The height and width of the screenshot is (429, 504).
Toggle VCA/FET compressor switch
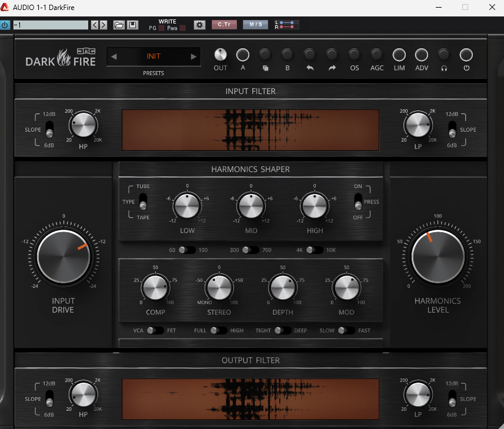(155, 330)
